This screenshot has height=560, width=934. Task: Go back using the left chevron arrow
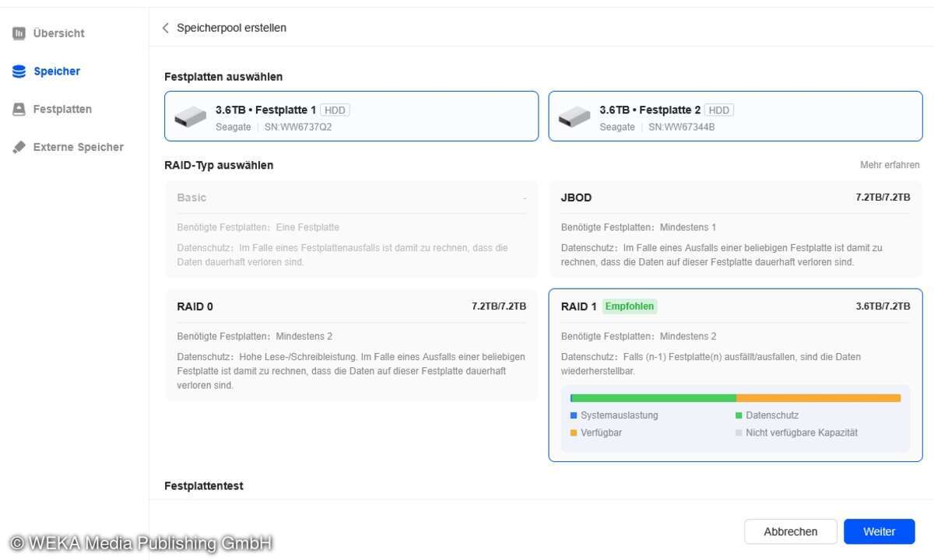[165, 28]
